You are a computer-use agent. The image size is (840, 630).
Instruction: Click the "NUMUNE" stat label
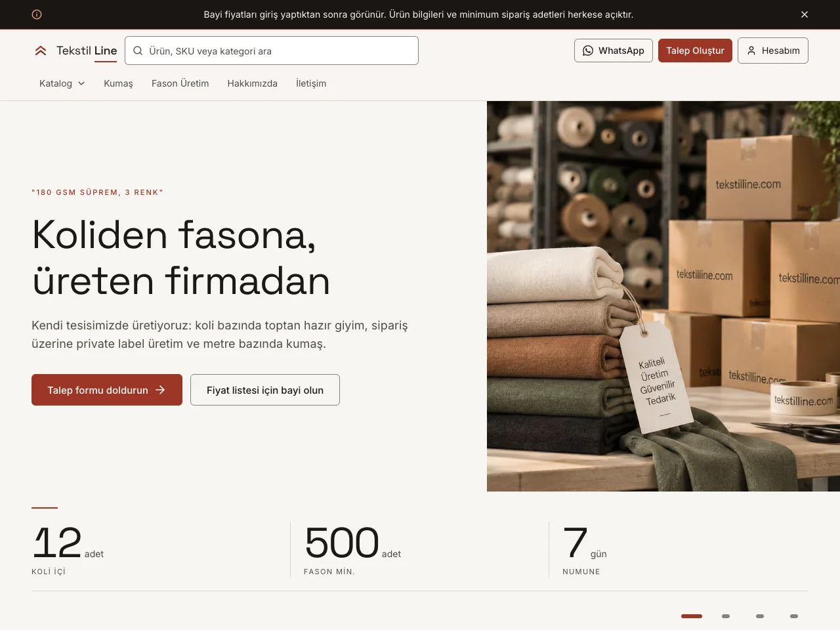(581, 572)
